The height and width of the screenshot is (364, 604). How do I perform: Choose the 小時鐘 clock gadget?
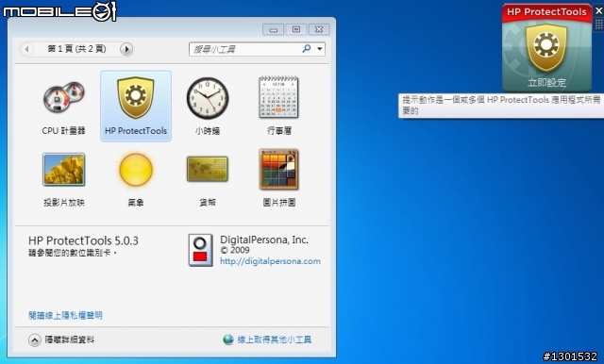[x=208, y=98]
